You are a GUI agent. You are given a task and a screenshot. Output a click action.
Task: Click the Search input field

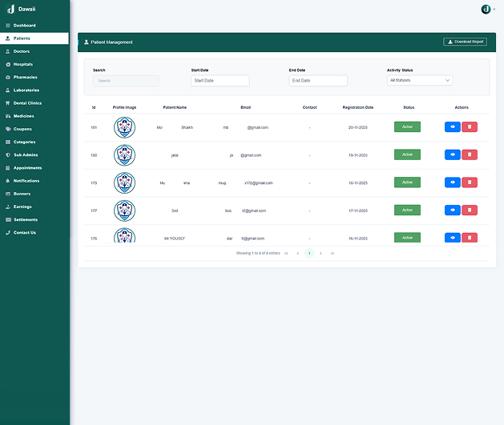(126, 81)
